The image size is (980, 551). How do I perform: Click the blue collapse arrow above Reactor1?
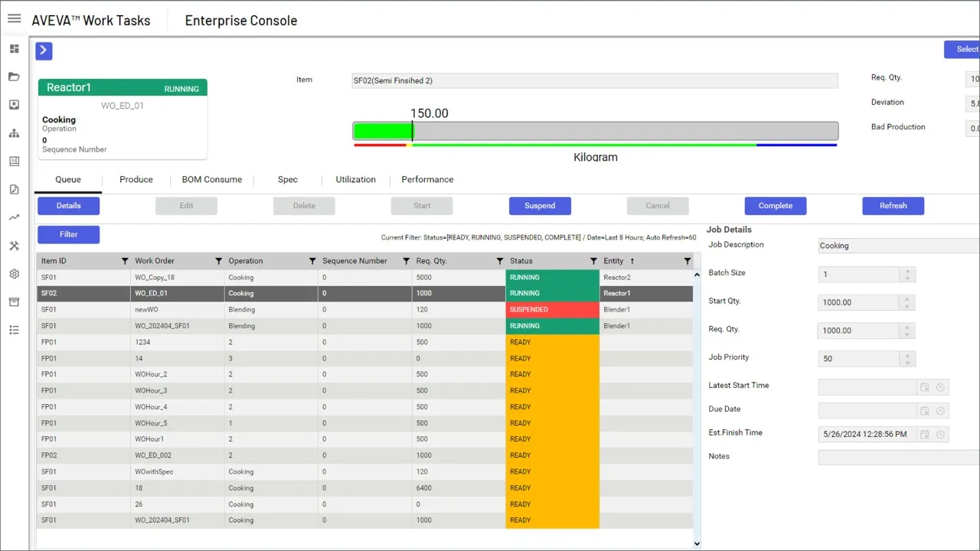coord(43,50)
